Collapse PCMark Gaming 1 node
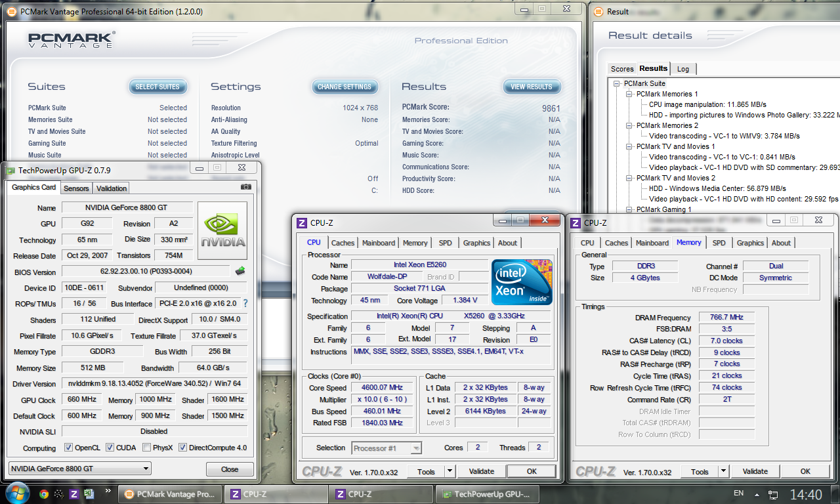The height and width of the screenshot is (504, 840). (x=628, y=209)
